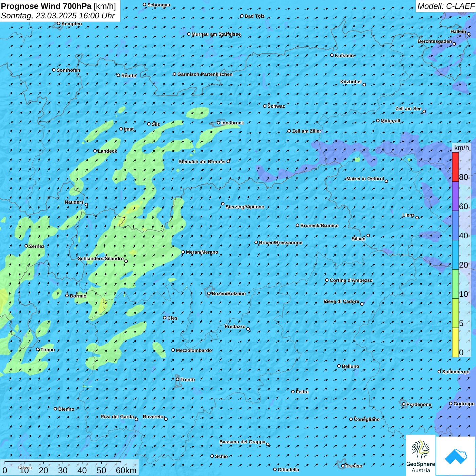Viewport: 476px width, 476px height.
Task: Click the Schwaz city marker
Action: click(265, 106)
